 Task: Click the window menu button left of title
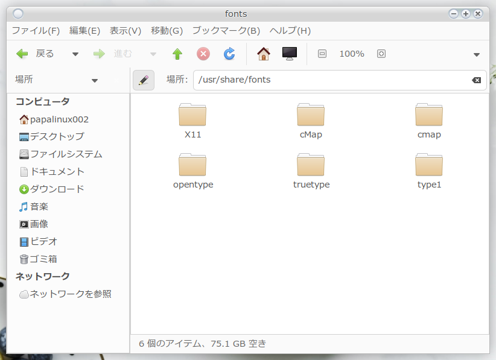[x=18, y=14]
